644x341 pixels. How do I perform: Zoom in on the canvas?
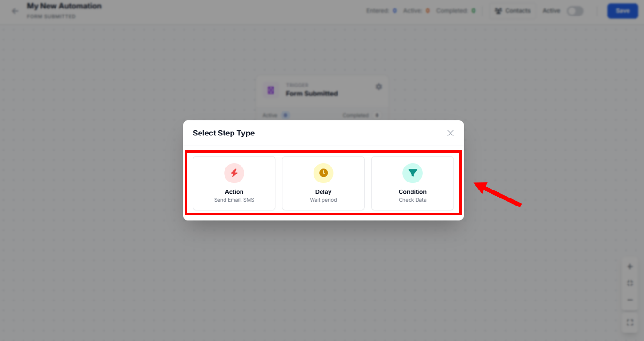click(630, 267)
